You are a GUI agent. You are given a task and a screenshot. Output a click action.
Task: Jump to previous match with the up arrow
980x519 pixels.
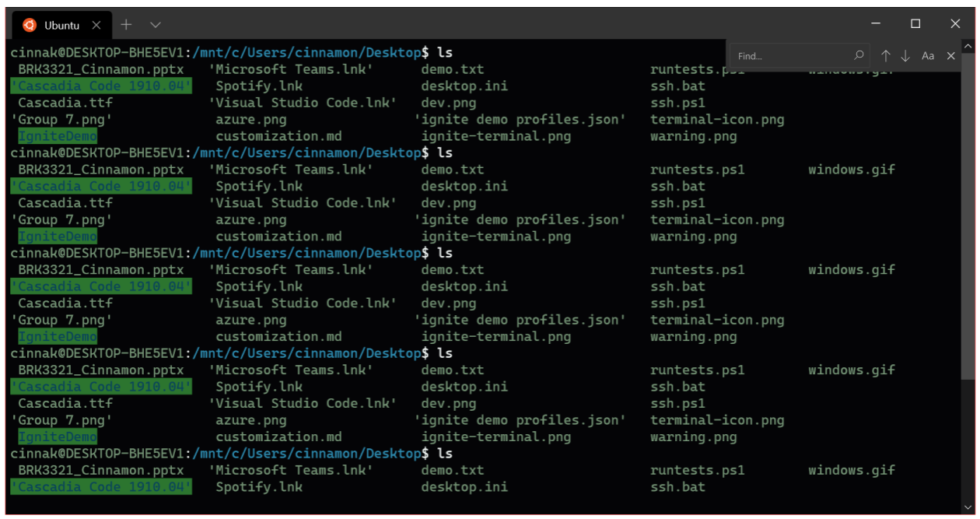pyautogui.click(x=885, y=56)
